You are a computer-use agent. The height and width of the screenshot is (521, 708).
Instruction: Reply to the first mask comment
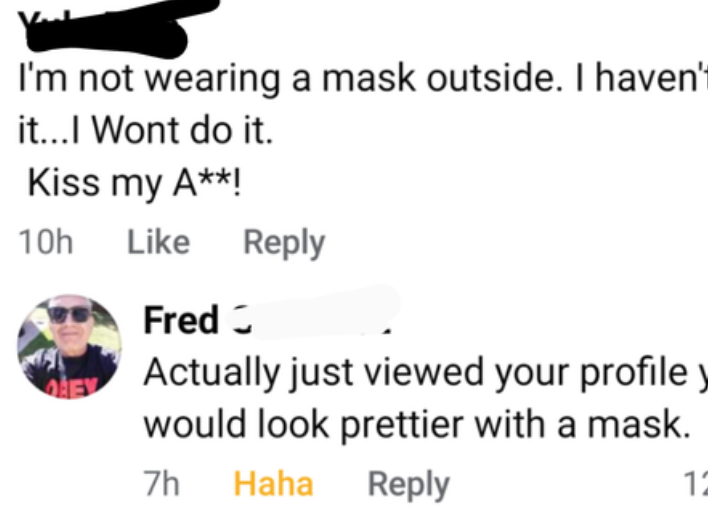(285, 242)
